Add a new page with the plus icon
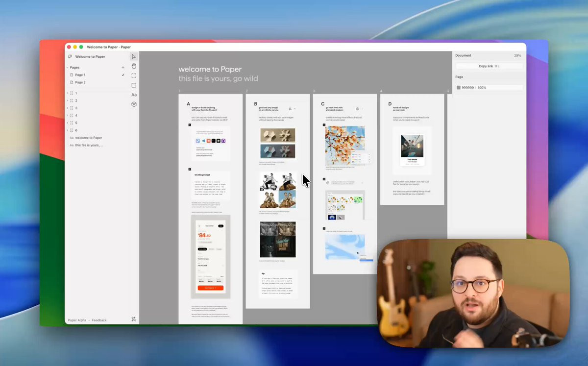588x366 pixels. coord(123,67)
